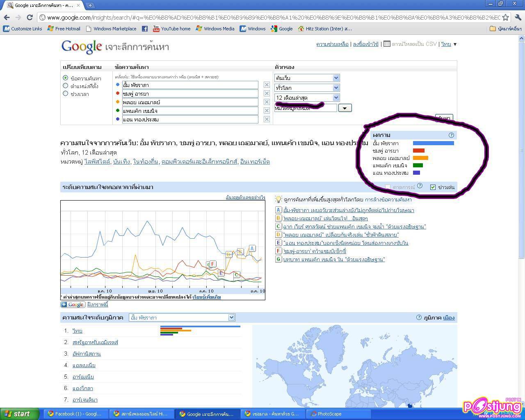Remove the first search term with X icon
525x420 pixels.
click(267, 85)
